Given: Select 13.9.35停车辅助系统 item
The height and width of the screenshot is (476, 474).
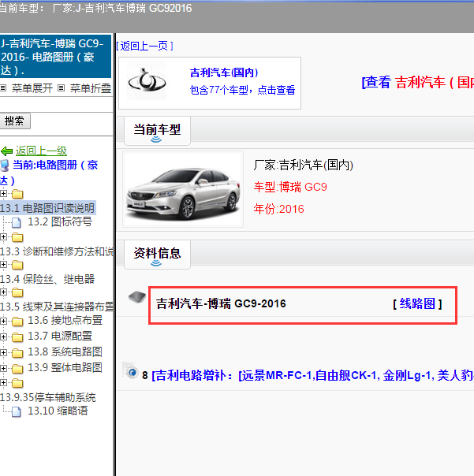Looking at the screenshot, I should (47, 397).
